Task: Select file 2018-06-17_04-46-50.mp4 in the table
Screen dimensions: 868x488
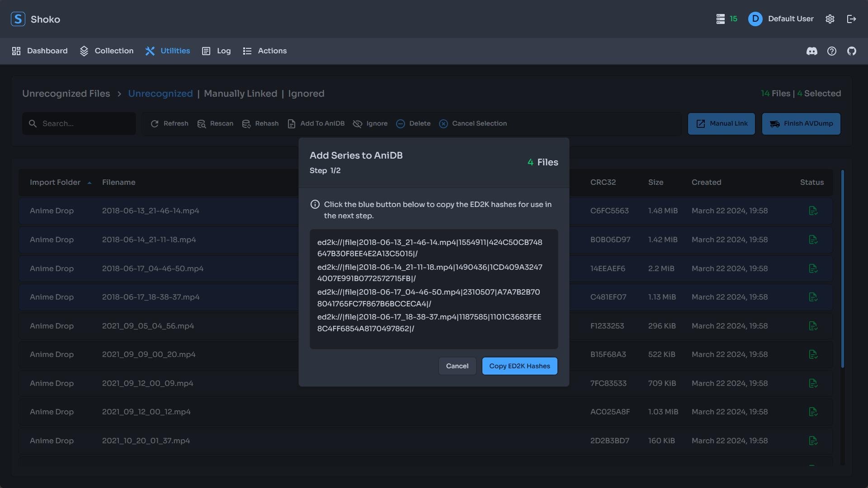Action: coord(153,268)
